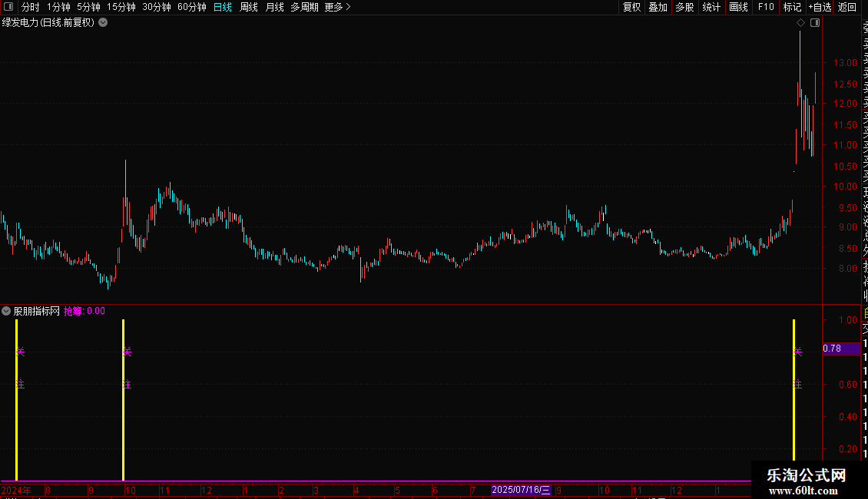This screenshot has width=868, height=499.
Task: Switch to 分时 intraday view
Action: (x=30, y=7)
